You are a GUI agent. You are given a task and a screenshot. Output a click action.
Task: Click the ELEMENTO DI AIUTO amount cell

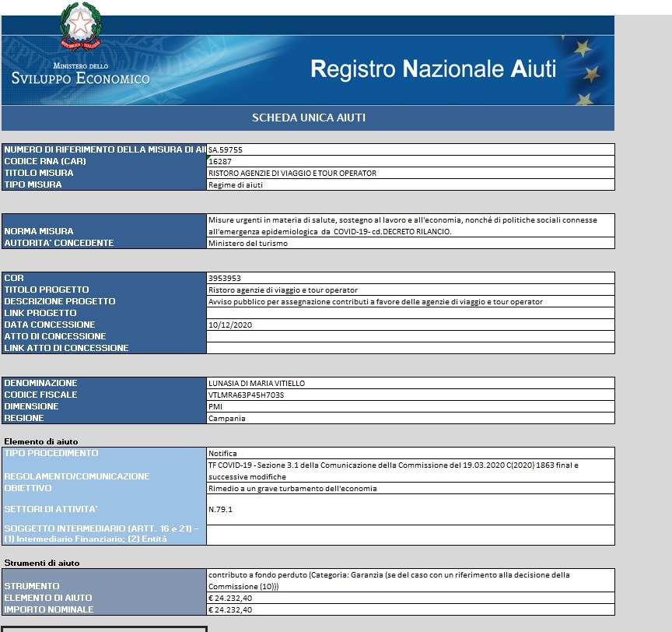coord(411,598)
